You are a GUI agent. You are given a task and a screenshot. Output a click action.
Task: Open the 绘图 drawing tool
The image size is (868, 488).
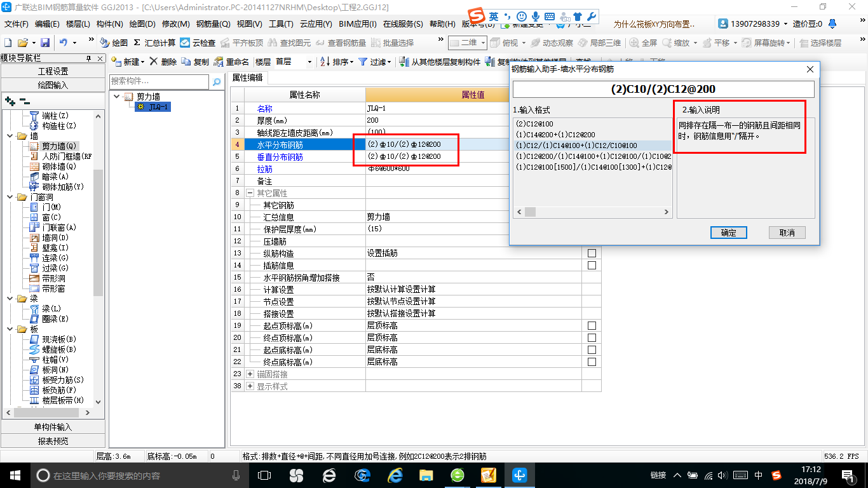(x=114, y=43)
